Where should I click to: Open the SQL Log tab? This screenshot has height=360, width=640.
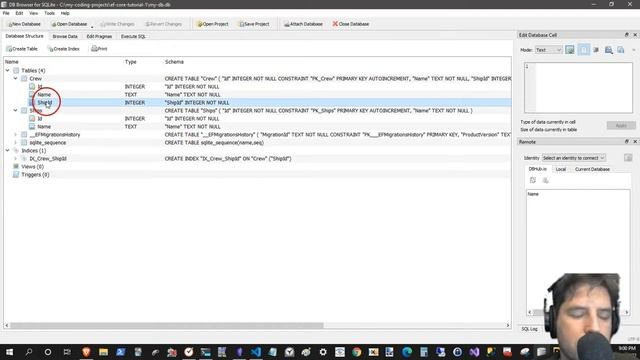[529, 329]
